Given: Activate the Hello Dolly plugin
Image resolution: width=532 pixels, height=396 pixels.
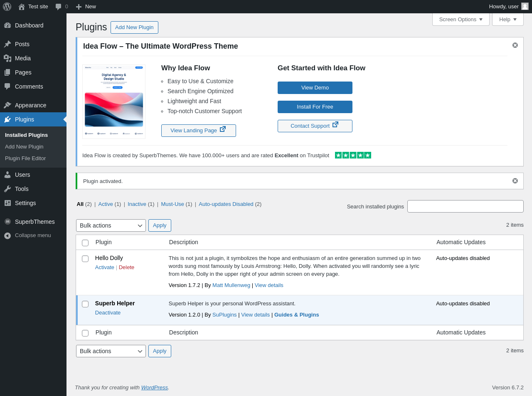Looking at the screenshot, I should [x=105, y=267].
